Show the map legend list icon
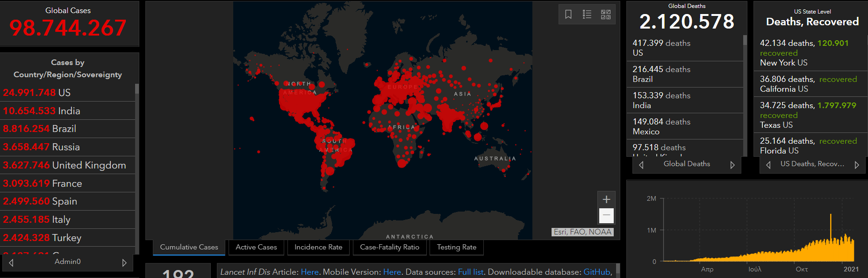Screen dimensions: 868x278 587,15
